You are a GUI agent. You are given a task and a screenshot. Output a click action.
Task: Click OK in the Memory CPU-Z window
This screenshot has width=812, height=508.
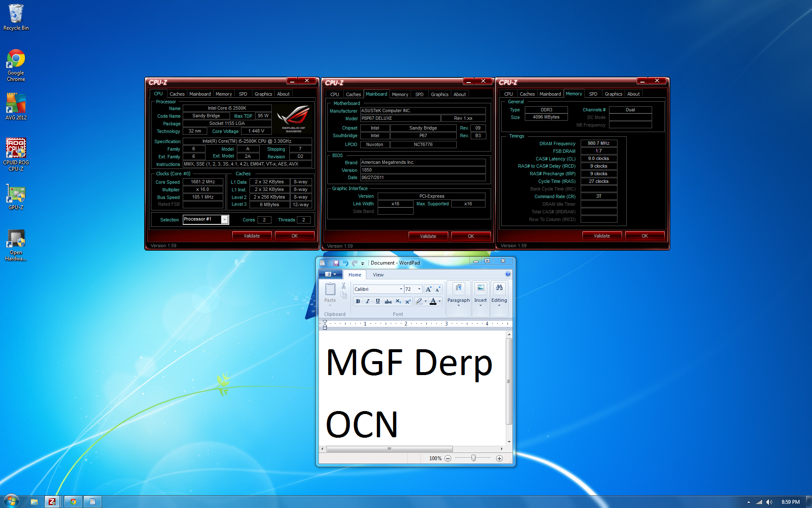[x=645, y=236]
